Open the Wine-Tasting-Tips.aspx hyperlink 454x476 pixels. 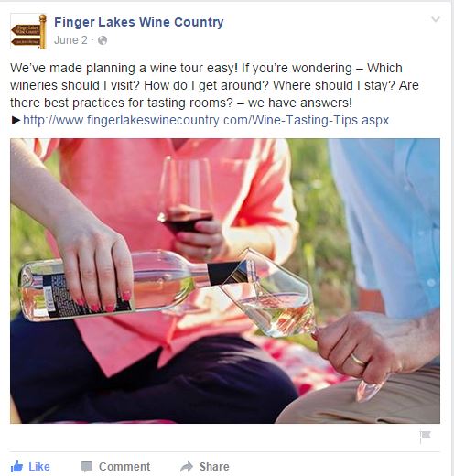[206, 120]
